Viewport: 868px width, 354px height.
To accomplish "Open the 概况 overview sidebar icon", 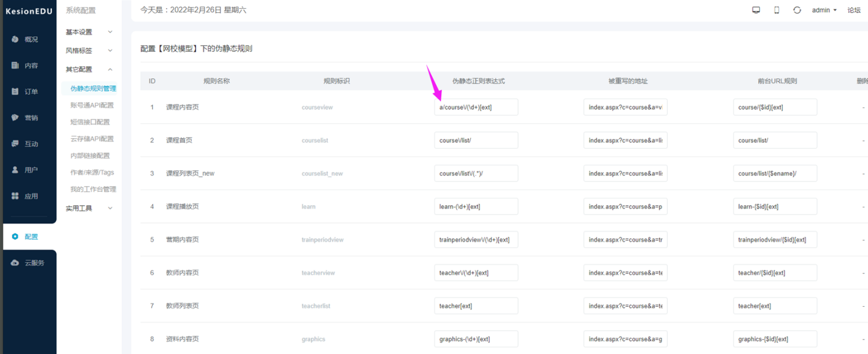I will tap(25, 39).
